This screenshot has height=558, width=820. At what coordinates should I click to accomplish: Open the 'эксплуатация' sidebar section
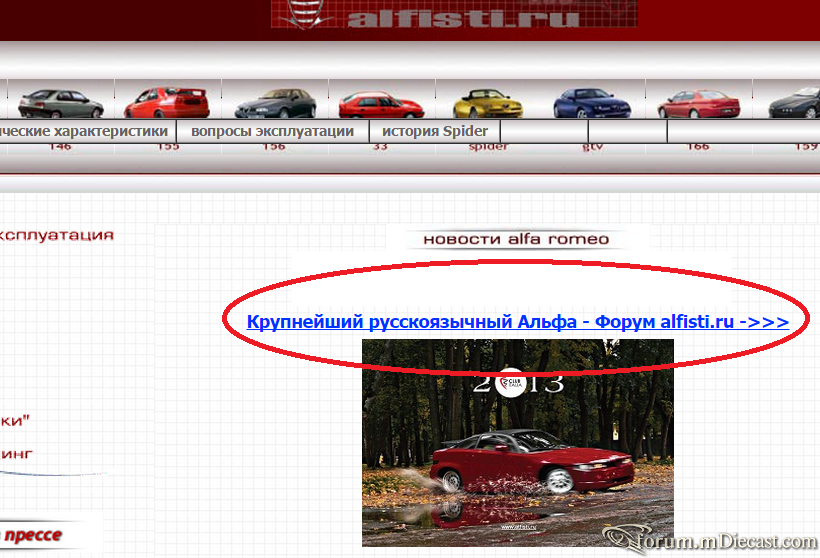[x=56, y=235]
